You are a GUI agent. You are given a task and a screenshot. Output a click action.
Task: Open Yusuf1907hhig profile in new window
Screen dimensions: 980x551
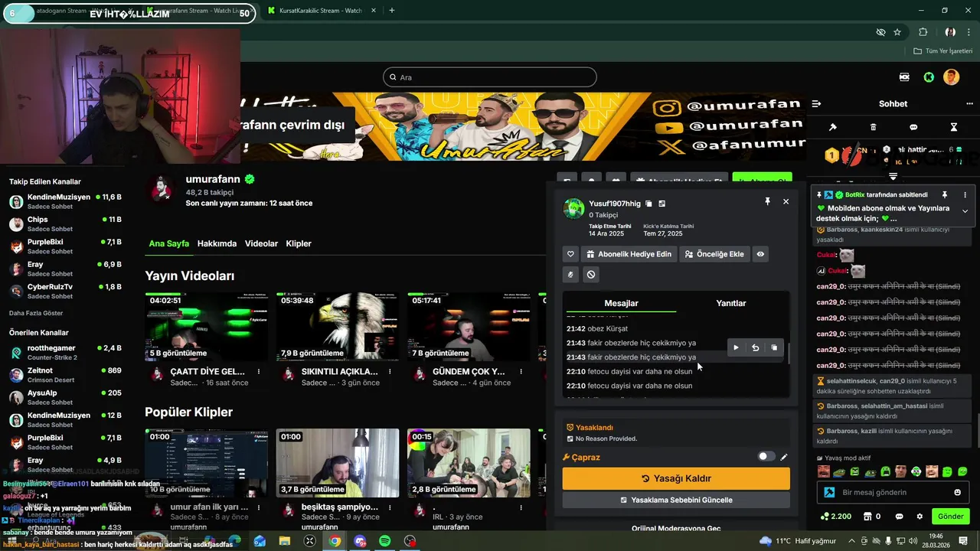point(662,204)
